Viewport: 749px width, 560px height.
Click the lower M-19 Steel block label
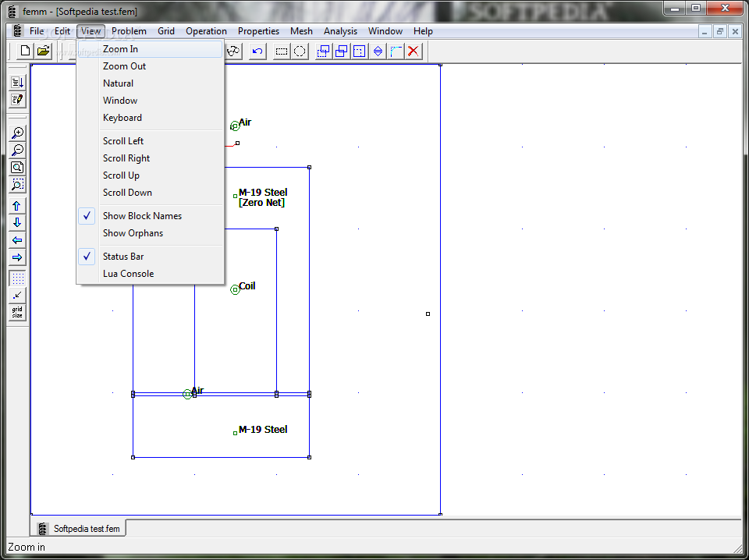(x=263, y=429)
